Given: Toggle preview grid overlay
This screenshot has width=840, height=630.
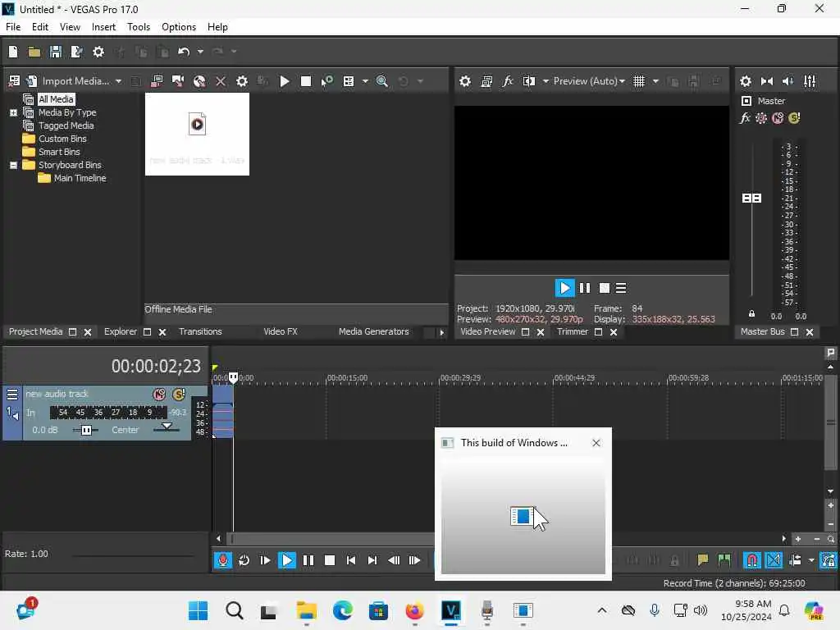Looking at the screenshot, I should click(638, 81).
